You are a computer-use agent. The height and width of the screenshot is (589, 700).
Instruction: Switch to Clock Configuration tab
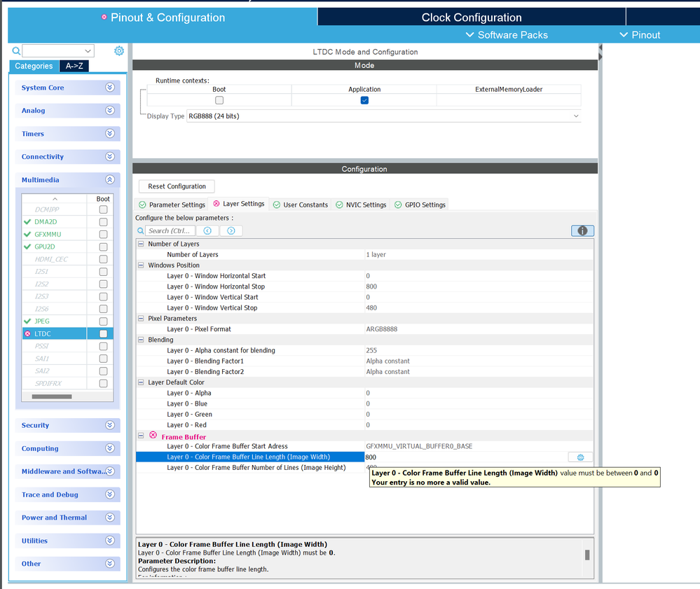(x=472, y=18)
